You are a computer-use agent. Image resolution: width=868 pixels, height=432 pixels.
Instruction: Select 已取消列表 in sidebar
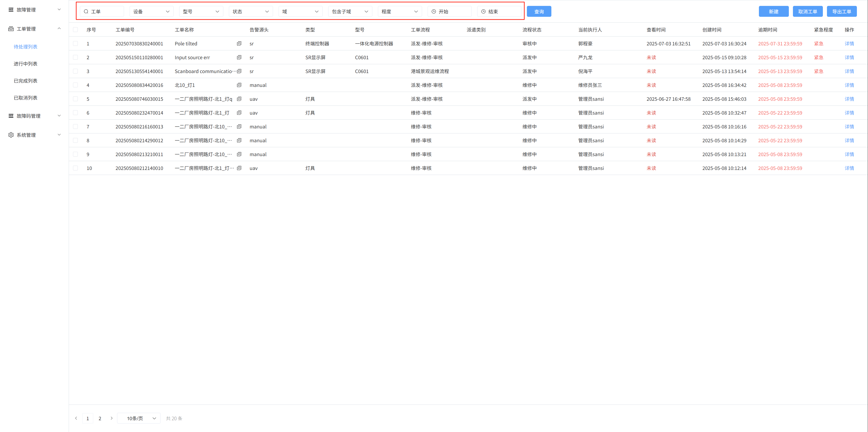pyautogui.click(x=26, y=98)
